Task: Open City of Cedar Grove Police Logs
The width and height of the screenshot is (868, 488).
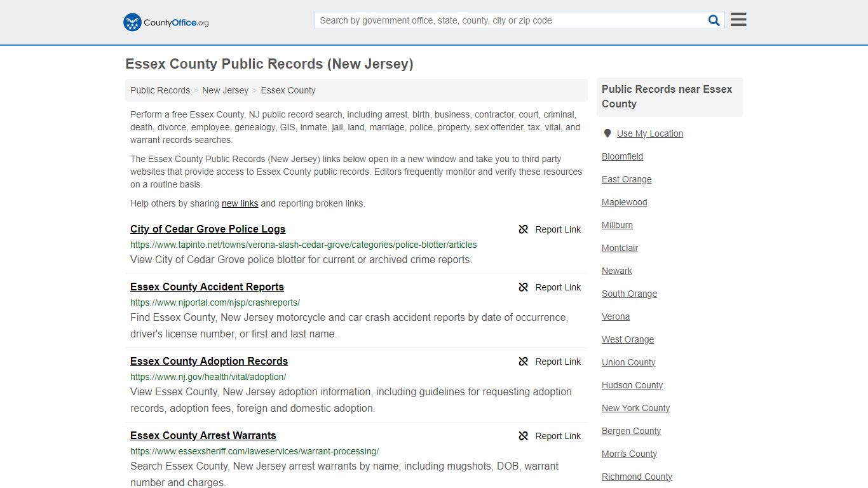Action: coord(208,229)
